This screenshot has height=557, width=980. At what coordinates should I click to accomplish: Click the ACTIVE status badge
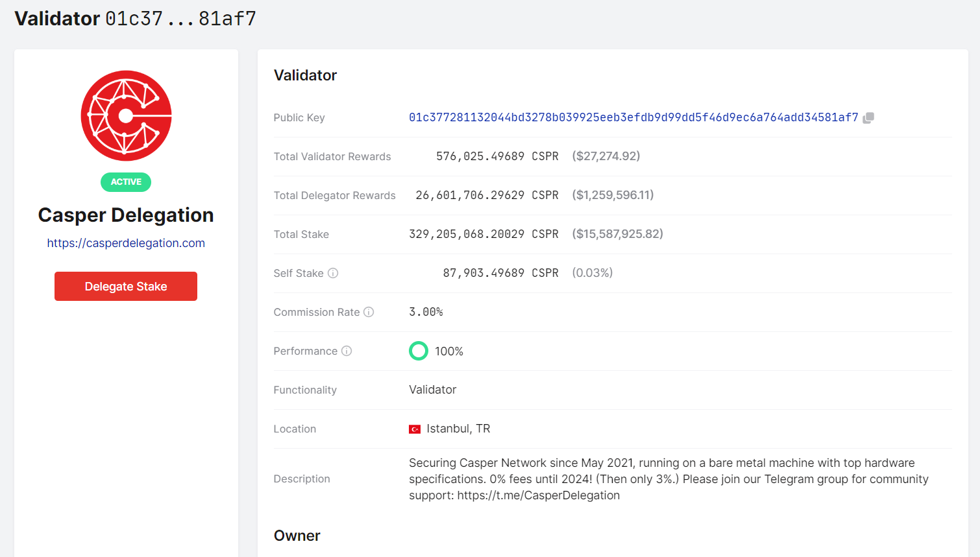[125, 182]
